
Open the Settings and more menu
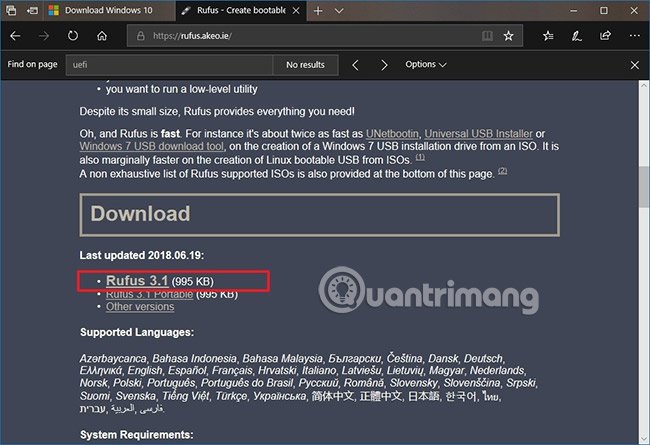point(634,36)
